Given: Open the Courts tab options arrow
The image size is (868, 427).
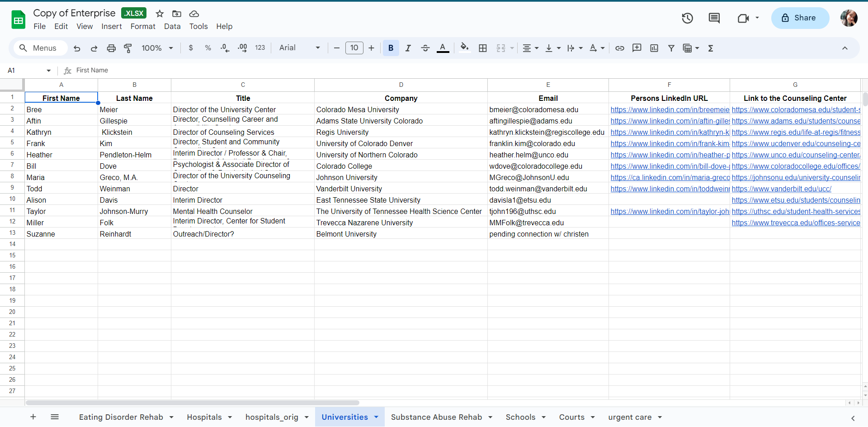Looking at the screenshot, I should 593,417.
